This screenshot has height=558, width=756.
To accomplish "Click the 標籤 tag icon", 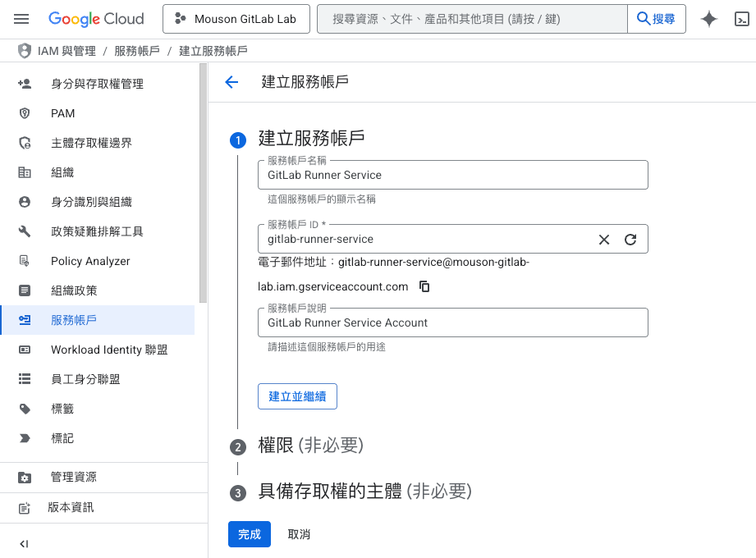I will 25,409.
